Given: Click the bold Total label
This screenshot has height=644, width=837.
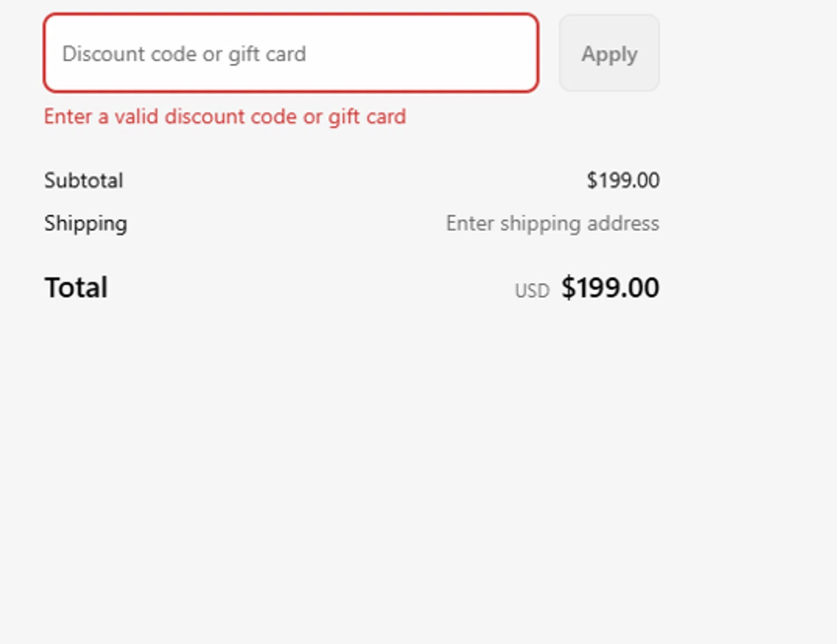Looking at the screenshot, I should [76, 287].
